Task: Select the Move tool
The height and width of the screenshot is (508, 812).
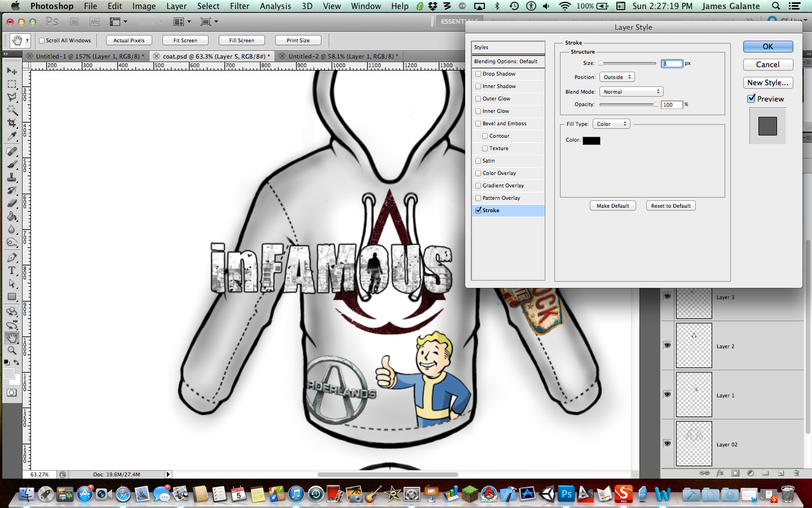Action: 12,71
